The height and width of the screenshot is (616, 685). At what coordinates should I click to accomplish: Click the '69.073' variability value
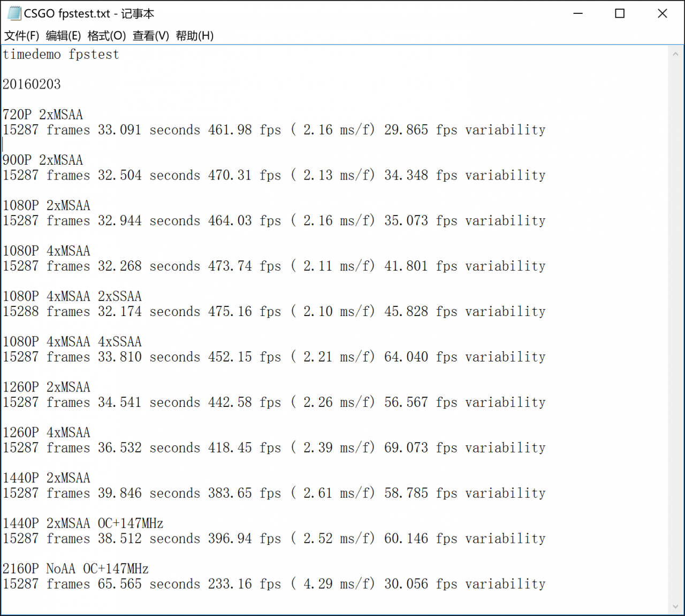tap(406, 448)
